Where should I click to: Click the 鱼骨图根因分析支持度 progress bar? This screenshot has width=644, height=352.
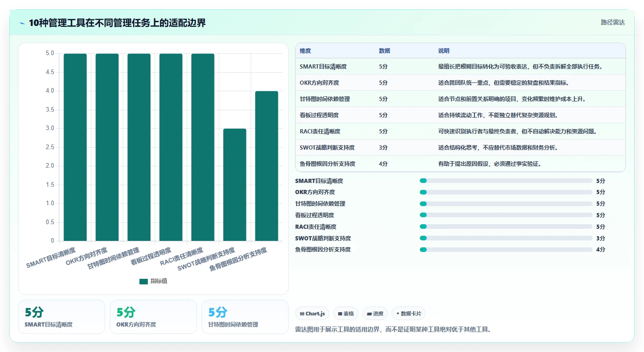pos(506,250)
